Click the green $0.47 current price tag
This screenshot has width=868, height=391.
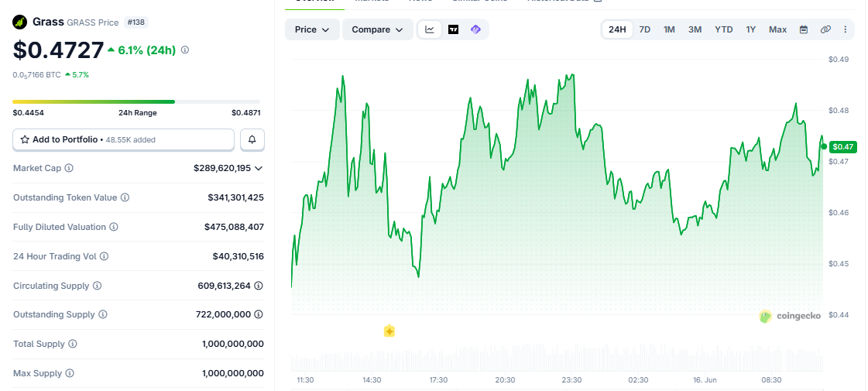[843, 147]
